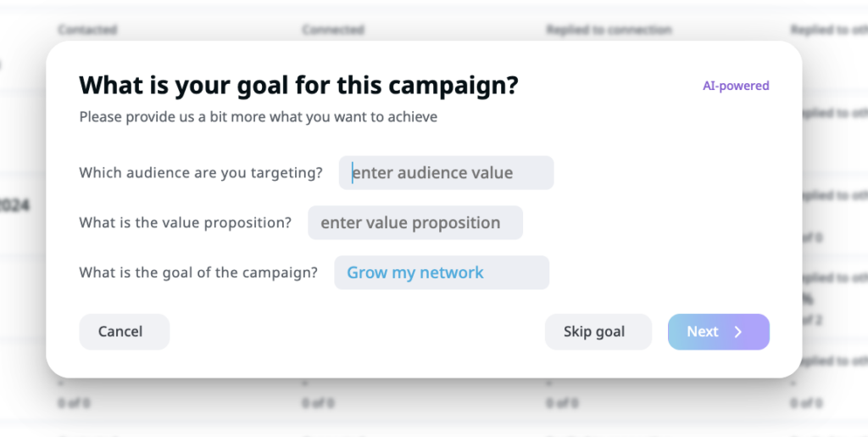This screenshot has height=437, width=868.
Task: Click the dialog heading about campaign goal
Action: [x=298, y=86]
